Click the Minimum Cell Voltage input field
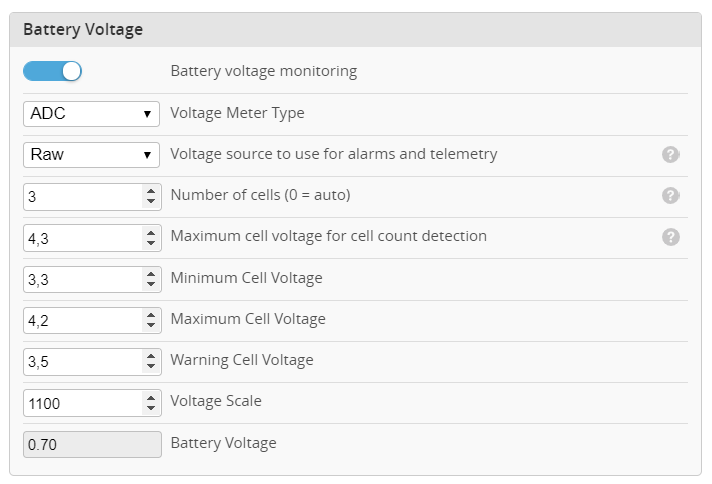The width and height of the screenshot is (712, 484). 82,279
